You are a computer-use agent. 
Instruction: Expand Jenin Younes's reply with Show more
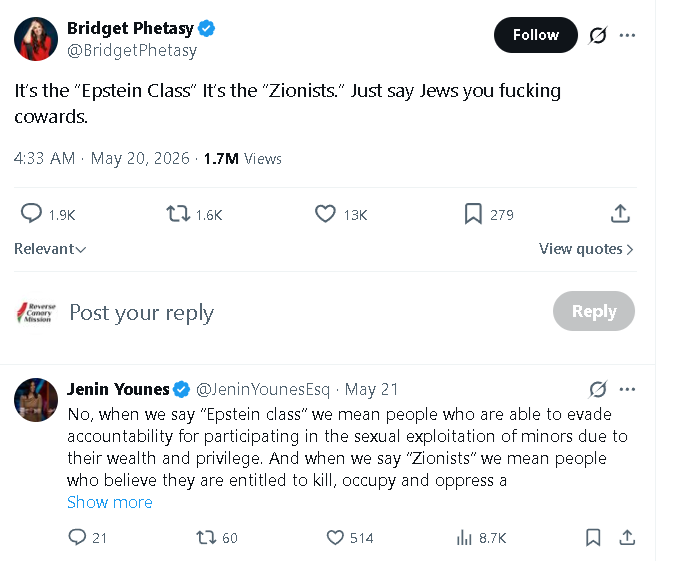pyautogui.click(x=110, y=502)
